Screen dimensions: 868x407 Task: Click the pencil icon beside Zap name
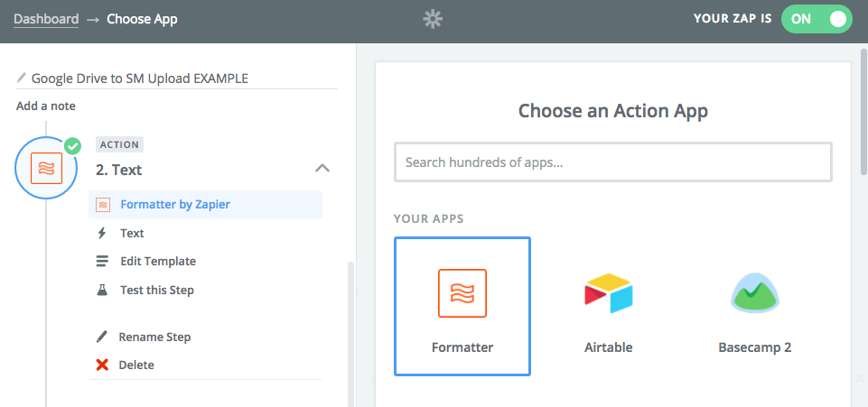pyautogui.click(x=22, y=79)
